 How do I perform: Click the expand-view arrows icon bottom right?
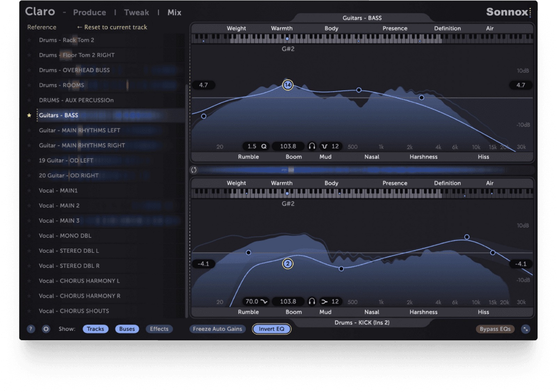[526, 329]
